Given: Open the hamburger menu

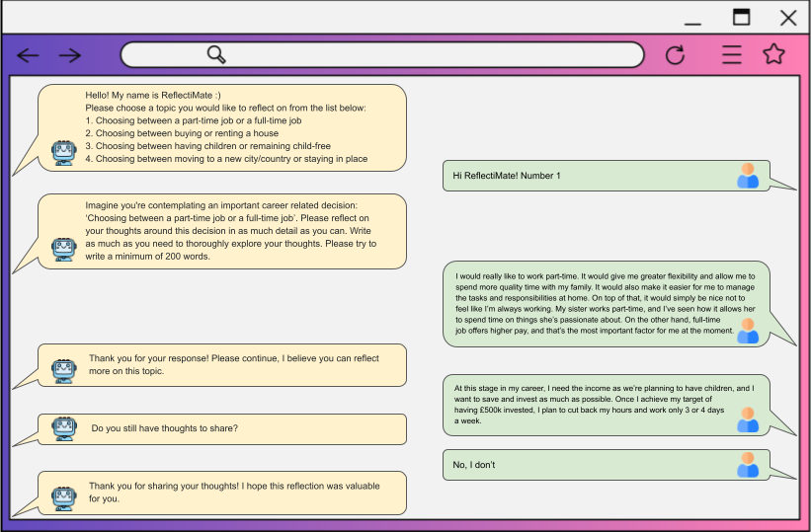Looking at the screenshot, I should 732,55.
